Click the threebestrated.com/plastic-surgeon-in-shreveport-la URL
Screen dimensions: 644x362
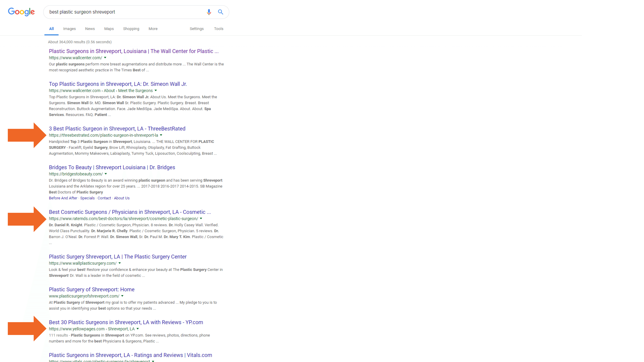tap(104, 135)
